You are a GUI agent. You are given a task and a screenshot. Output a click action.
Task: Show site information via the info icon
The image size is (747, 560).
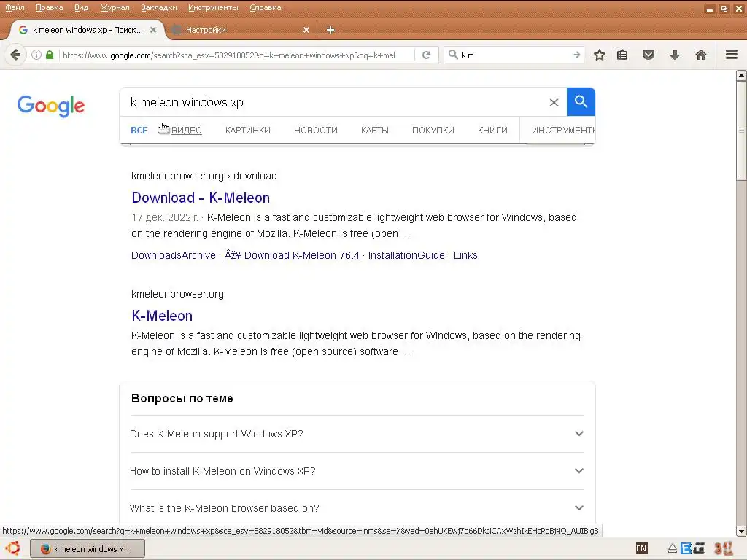tap(36, 55)
